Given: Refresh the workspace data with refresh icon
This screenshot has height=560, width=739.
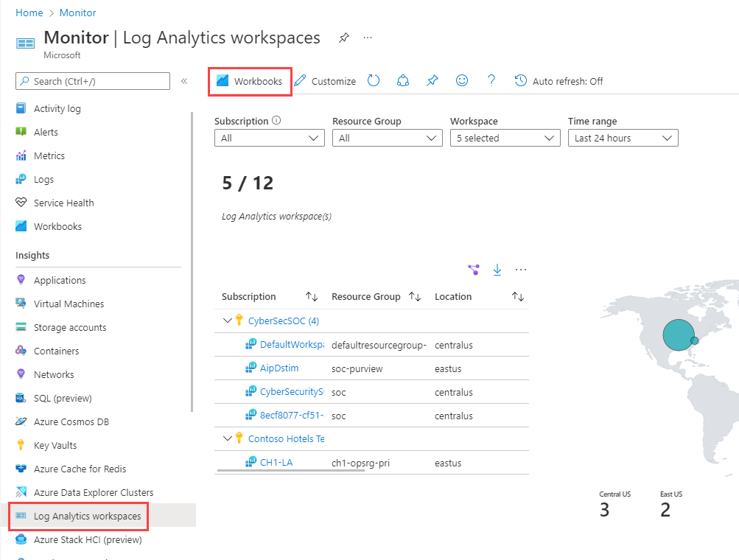Looking at the screenshot, I should tap(373, 80).
